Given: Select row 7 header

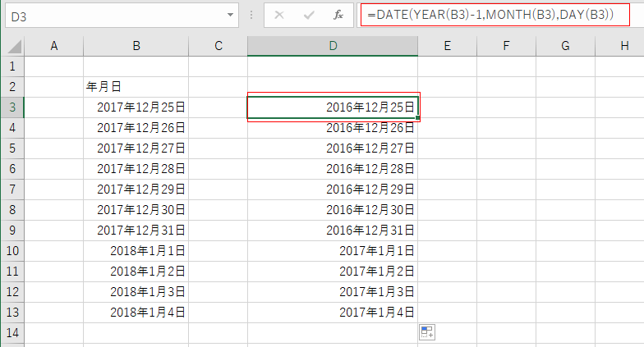Looking at the screenshot, I should [x=12, y=189].
